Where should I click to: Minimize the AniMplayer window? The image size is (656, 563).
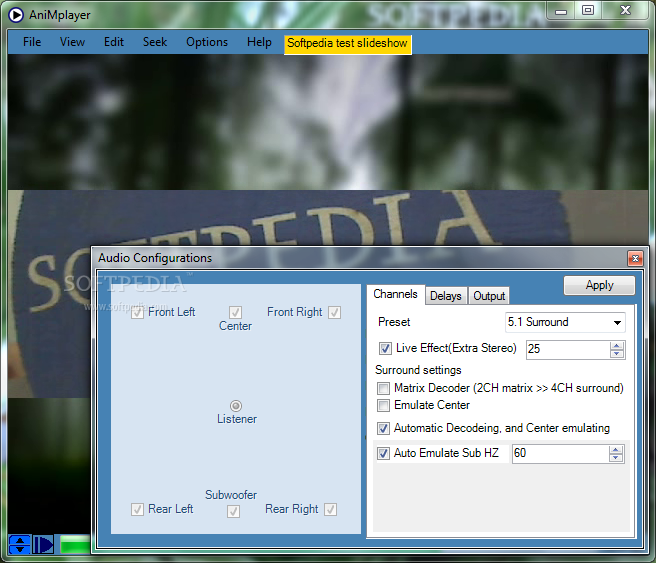[x=561, y=11]
